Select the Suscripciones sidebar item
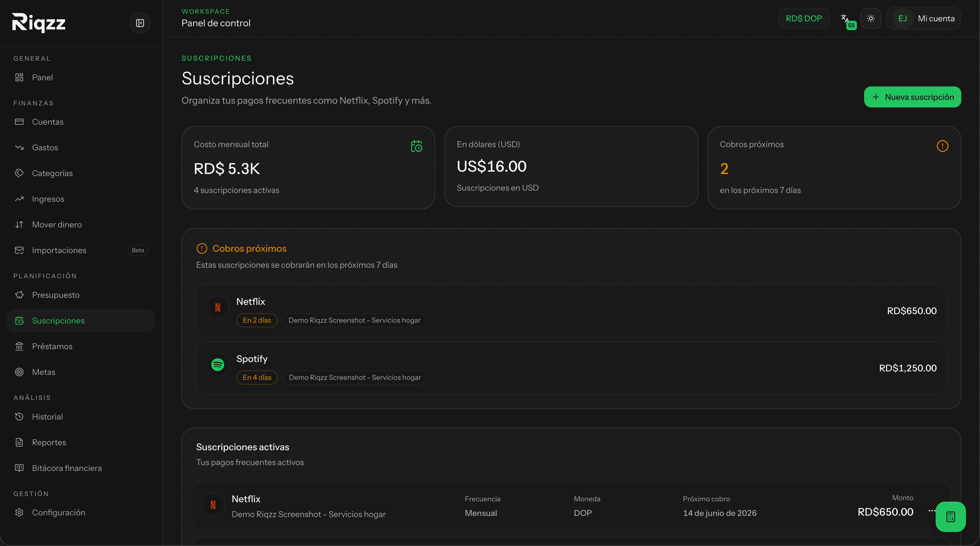Image resolution: width=980 pixels, height=546 pixels. tap(81, 321)
